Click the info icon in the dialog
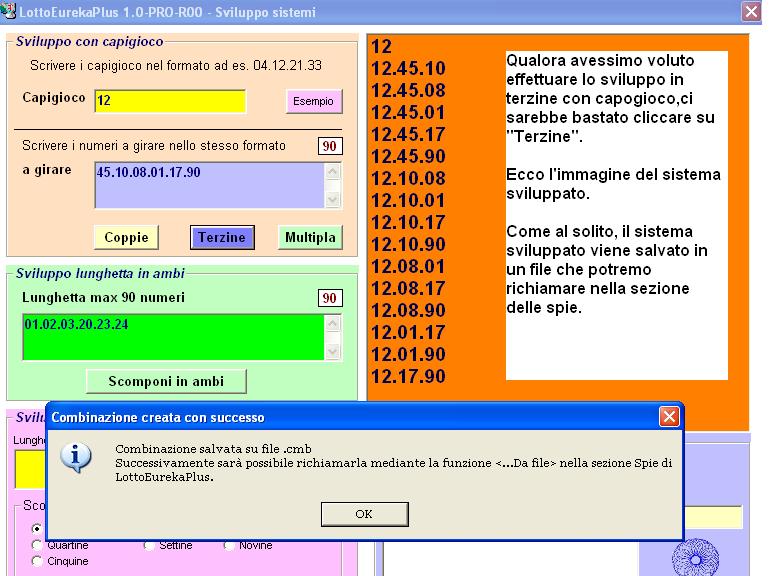 75,457
